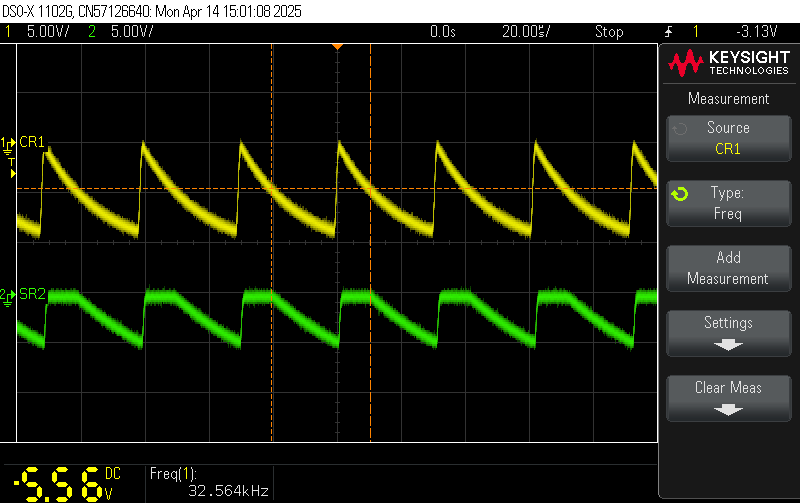
Task: Click the channel 1 5.00V/ scale indicator
Action: click(x=42, y=32)
